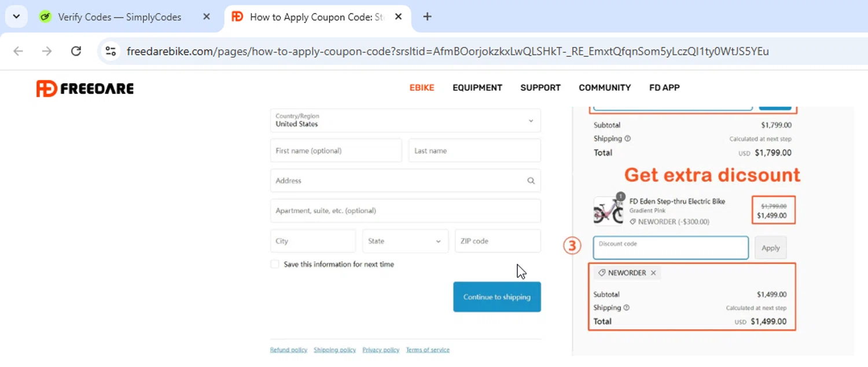Open the FD APP menu item
Screen dimensions: 868x367
664,87
